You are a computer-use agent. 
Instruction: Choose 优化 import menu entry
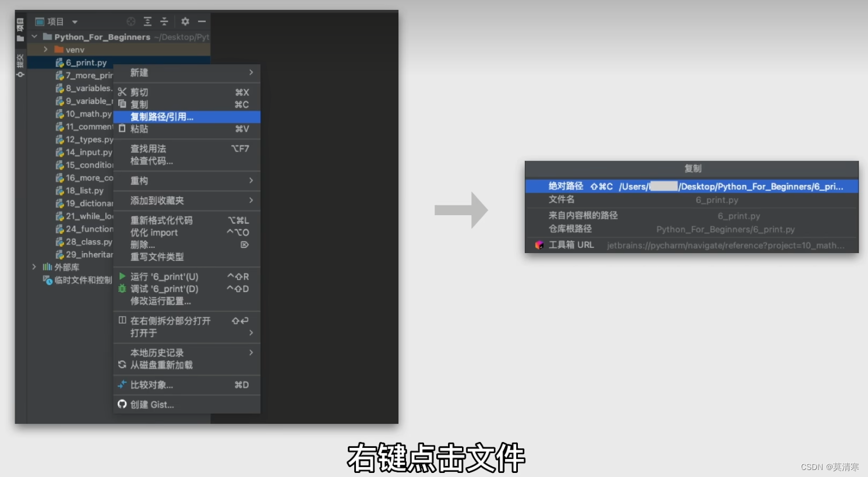[187, 233]
